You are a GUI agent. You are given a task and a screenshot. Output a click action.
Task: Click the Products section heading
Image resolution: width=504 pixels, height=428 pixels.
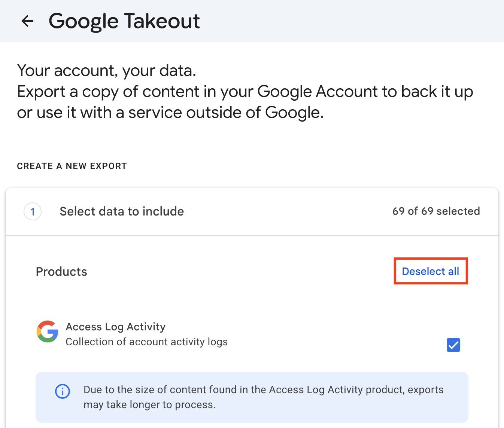click(61, 271)
